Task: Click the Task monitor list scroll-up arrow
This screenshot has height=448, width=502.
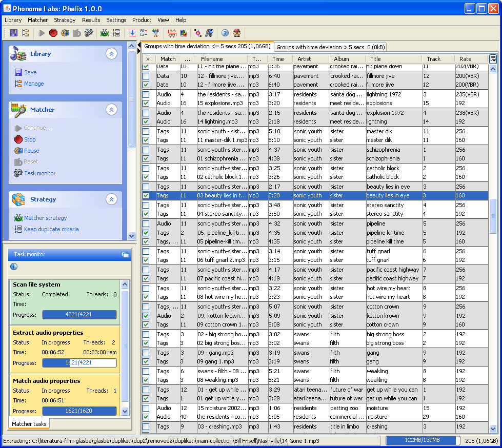Action: click(x=125, y=284)
